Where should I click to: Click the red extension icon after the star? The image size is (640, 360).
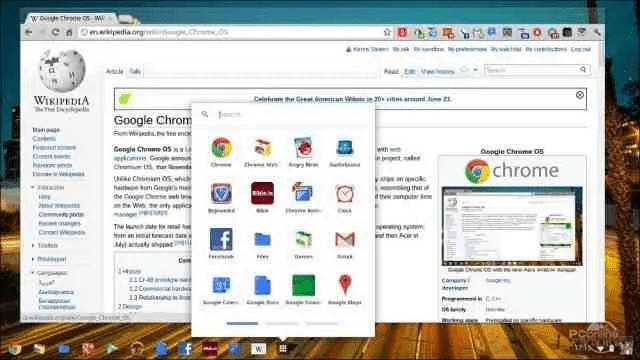[x=402, y=32]
